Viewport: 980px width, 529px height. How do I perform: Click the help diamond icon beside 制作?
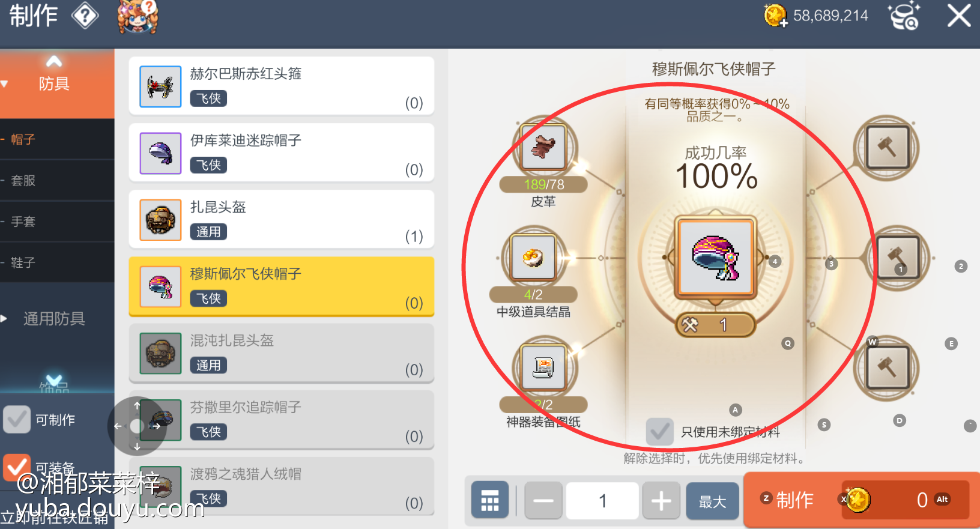85,16
